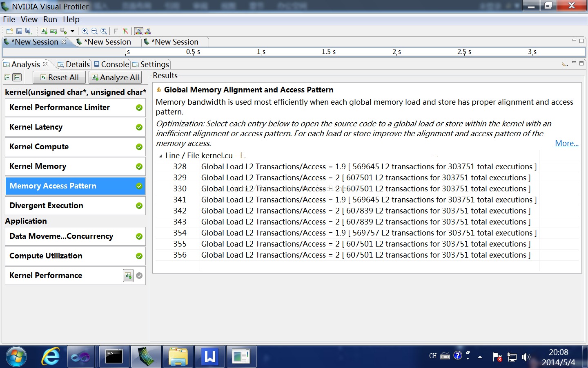Click the warning icon beside Global Memory Alignment

click(x=159, y=90)
